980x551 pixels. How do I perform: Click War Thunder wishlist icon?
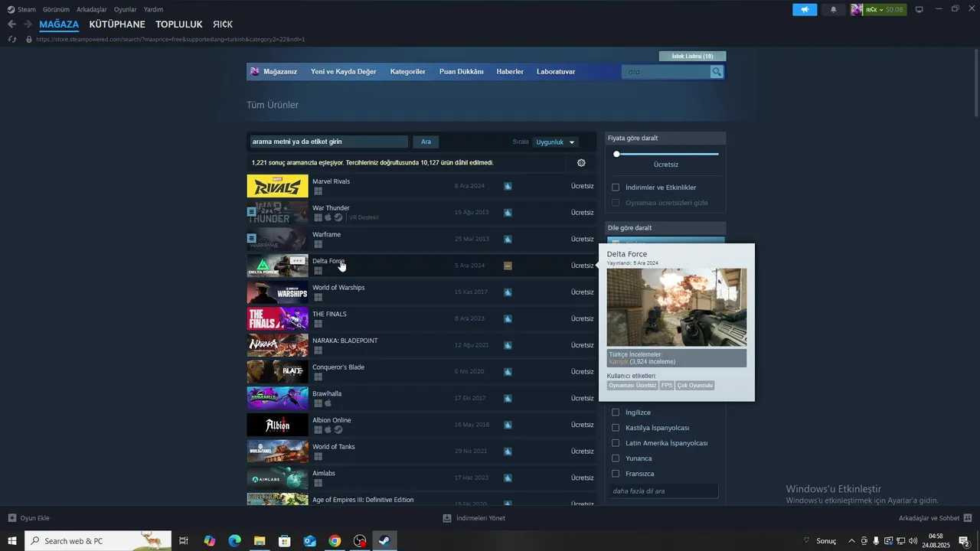click(x=508, y=213)
